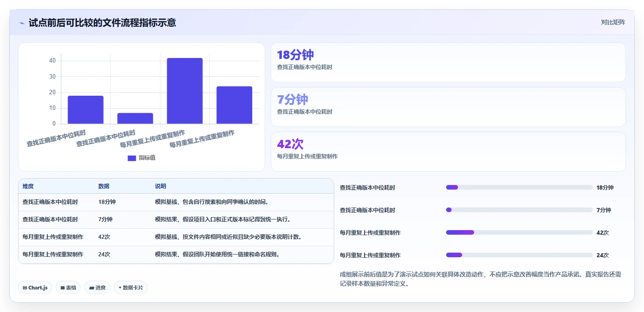Select the title 试点前后可比较的文件流程指标示意
This screenshot has height=312, width=644.
click(102, 23)
